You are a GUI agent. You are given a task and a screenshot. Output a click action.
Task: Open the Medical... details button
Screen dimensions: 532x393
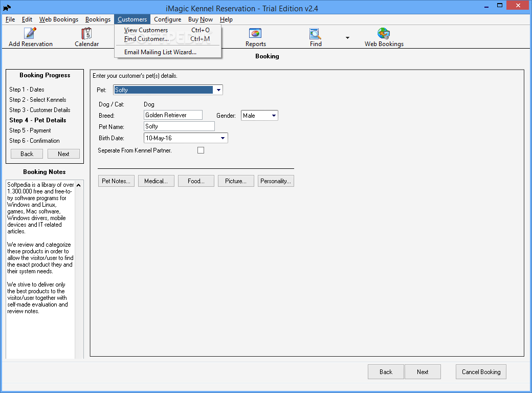tap(156, 181)
